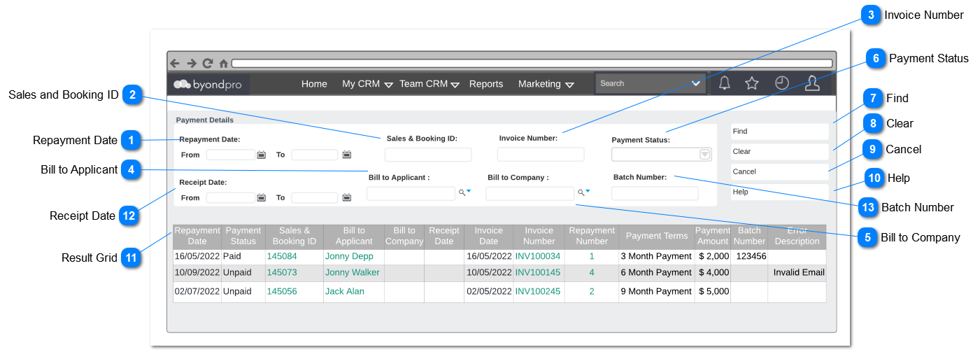Expand the Marketing menu
Viewport: 980px width, 352px height.
pos(569,85)
